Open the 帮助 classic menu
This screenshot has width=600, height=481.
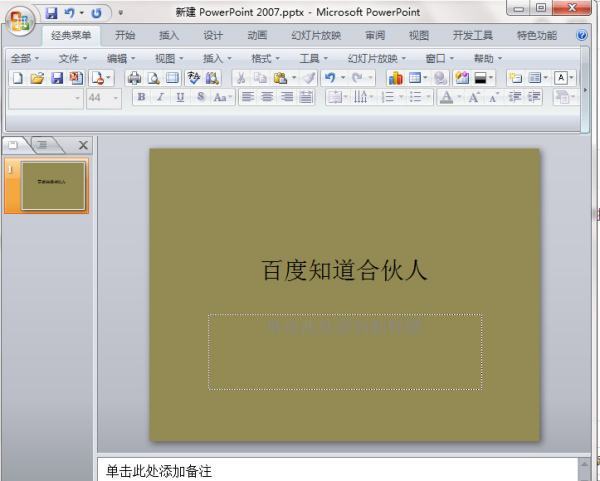[488, 59]
